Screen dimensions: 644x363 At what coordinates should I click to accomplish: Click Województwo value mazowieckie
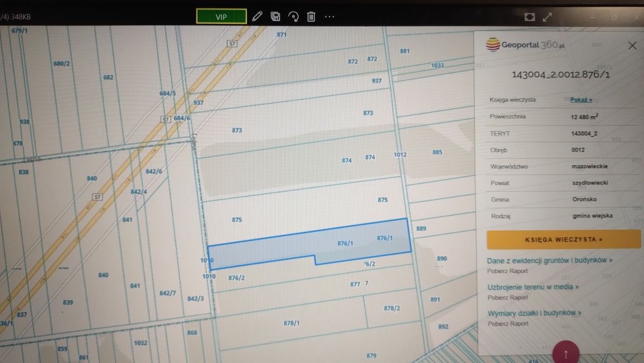click(590, 167)
